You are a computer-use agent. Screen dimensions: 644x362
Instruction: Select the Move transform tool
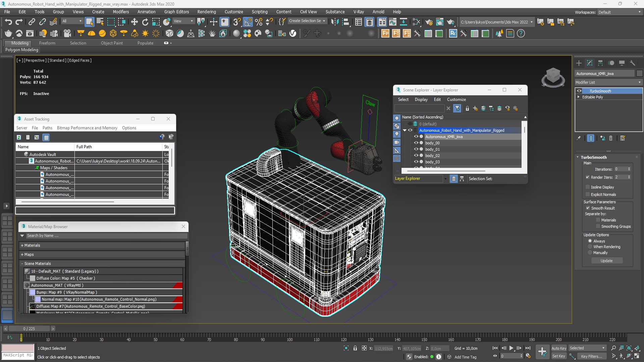(x=134, y=22)
